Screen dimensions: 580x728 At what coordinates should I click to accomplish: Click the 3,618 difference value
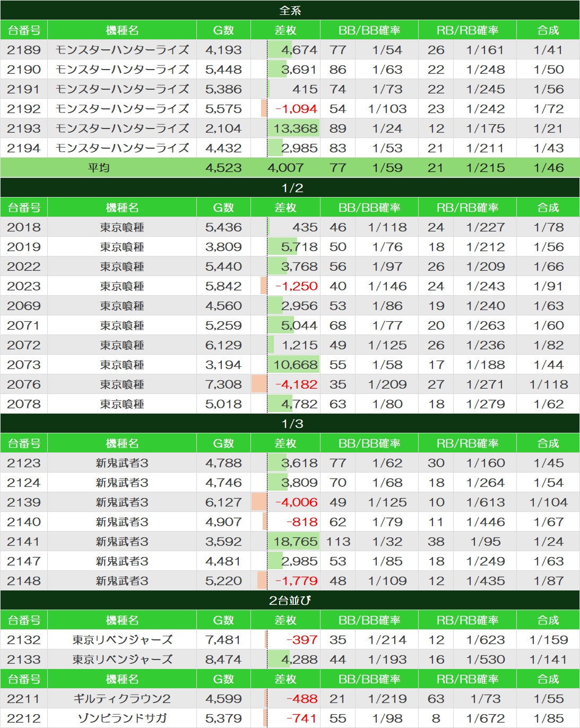pyautogui.click(x=299, y=463)
